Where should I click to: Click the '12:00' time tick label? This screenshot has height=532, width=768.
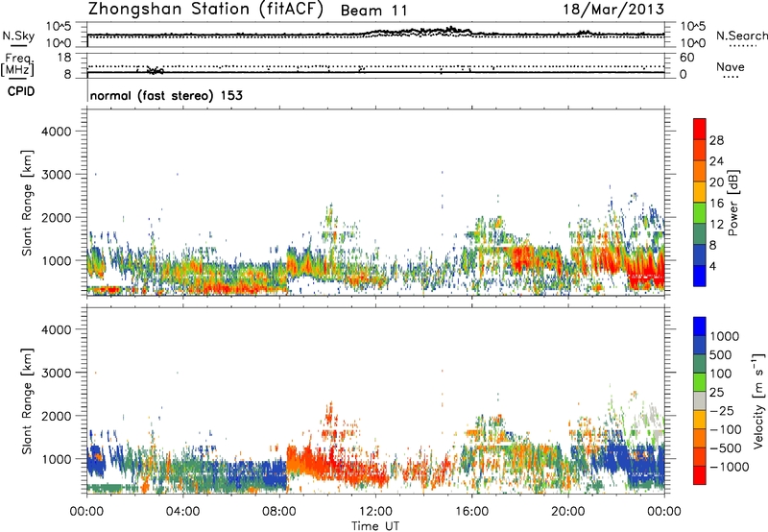point(375,512)
